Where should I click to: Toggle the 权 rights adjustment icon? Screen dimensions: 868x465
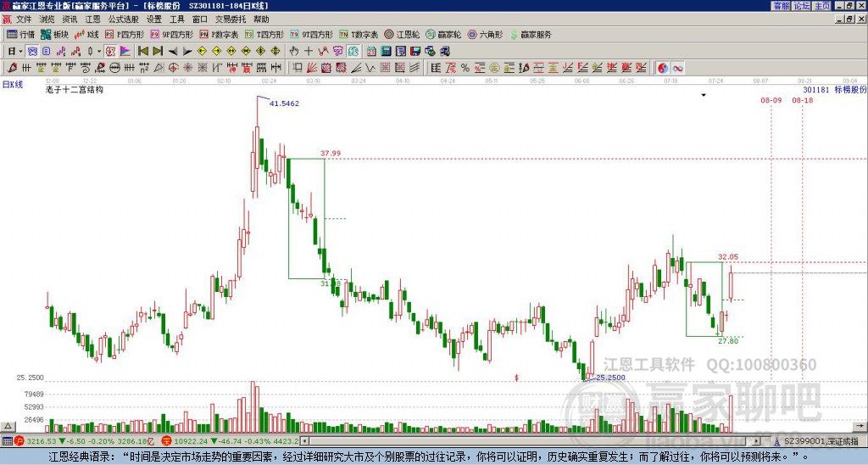[x=110, y=52]
